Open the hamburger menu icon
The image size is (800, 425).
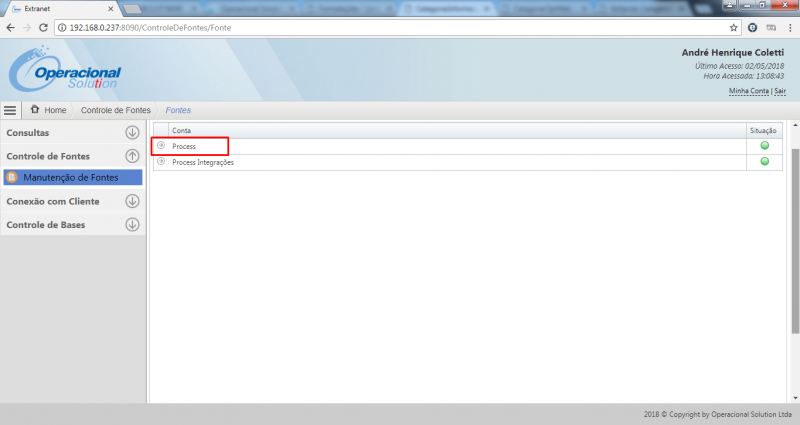tap(10, 110)
